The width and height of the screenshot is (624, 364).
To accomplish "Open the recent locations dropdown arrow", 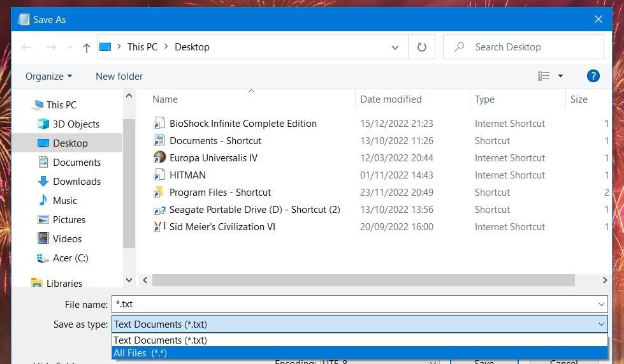I will point(70,48).
